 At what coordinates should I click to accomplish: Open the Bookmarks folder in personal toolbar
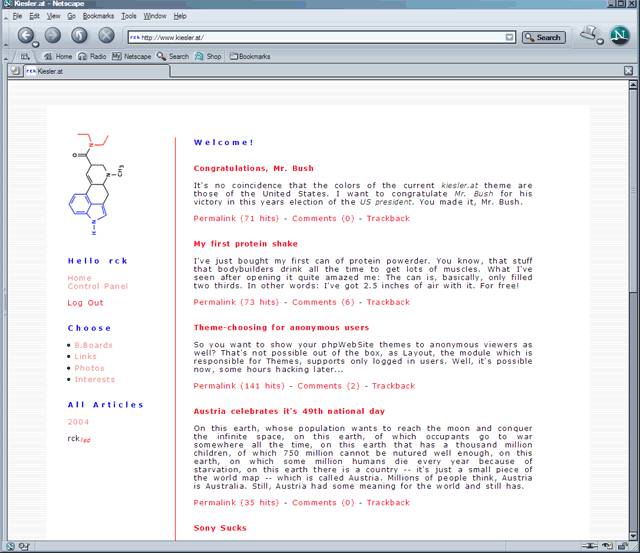249,57
